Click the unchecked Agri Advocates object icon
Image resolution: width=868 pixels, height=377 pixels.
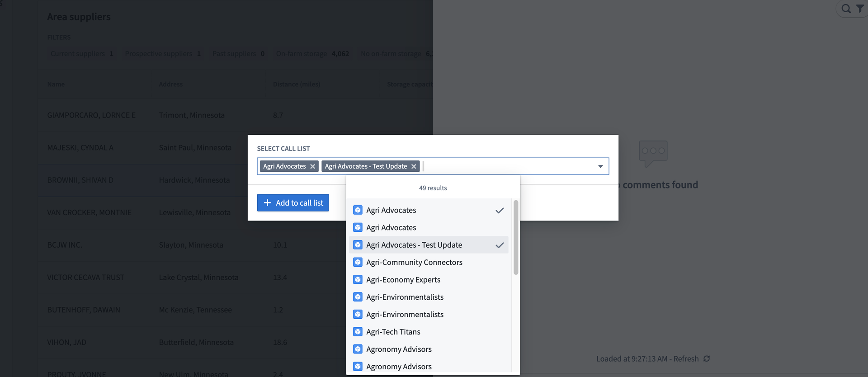pyautogui.click(x=358, y=227)
